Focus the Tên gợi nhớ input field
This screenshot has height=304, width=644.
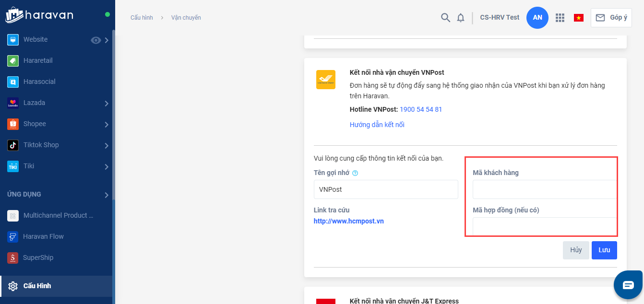386,189
